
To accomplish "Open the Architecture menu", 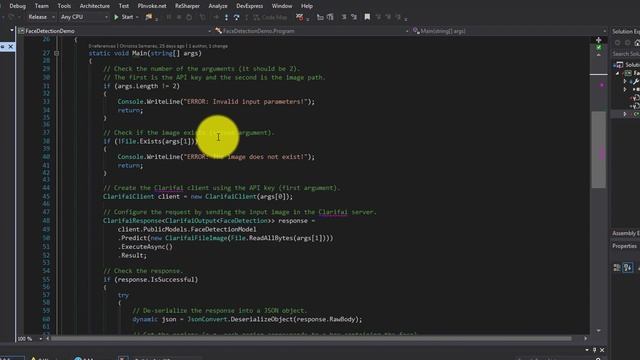I will pyautogui.click(x=95, y=6).
